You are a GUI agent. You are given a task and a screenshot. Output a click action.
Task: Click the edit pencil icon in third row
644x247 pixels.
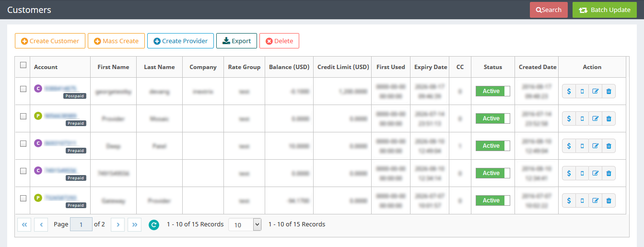(596, 146)
